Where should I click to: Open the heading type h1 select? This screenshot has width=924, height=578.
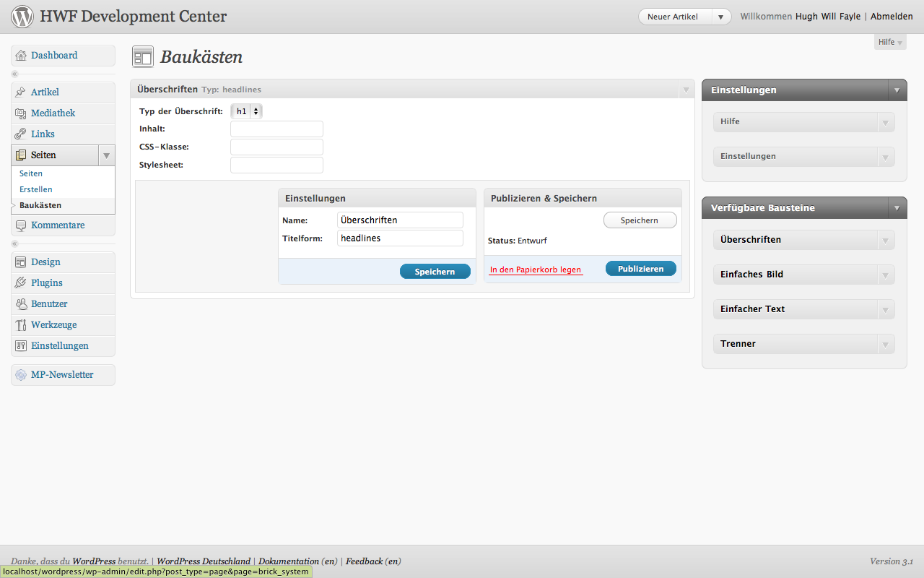tap(246, 111)
